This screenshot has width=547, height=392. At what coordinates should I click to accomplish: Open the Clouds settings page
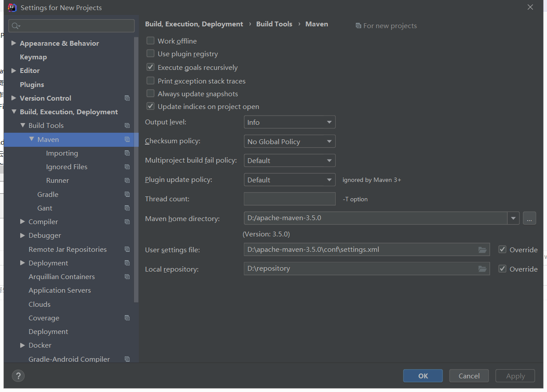click(x=40, y=304)
